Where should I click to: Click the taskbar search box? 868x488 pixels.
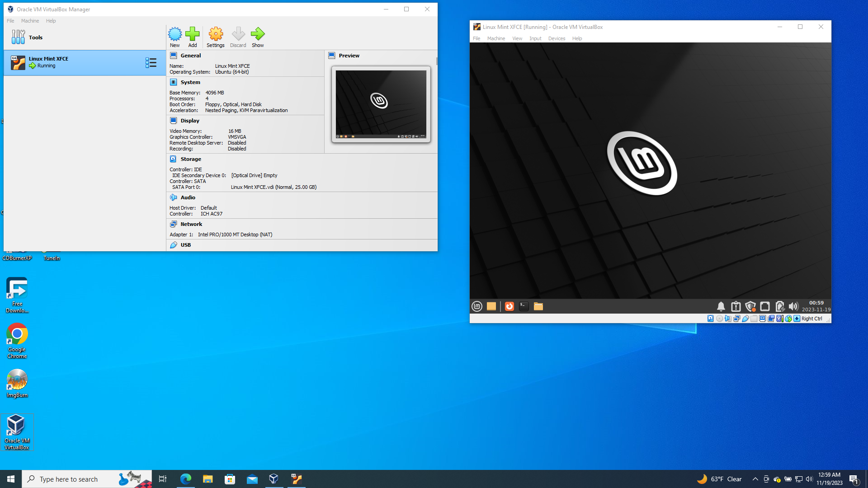tap(87, 479)
